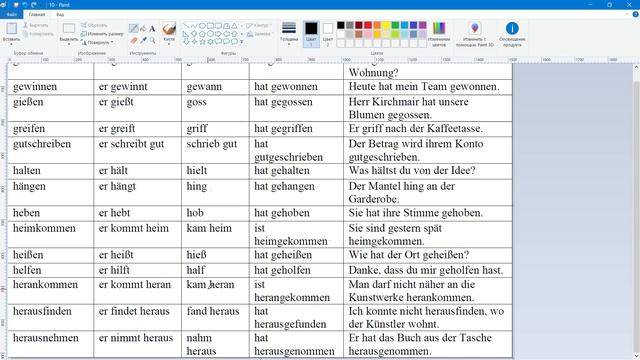Select the Pencil tool
The width and height of the screenshot is (640, 360).
coord(133,29)
